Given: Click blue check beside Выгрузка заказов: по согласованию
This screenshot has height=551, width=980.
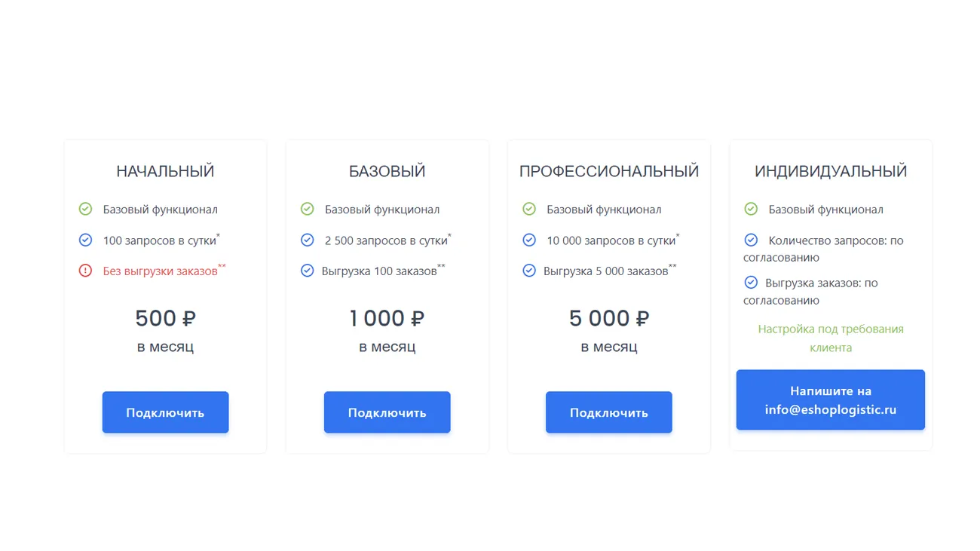Looking at the screenshot, I should 751,283.
